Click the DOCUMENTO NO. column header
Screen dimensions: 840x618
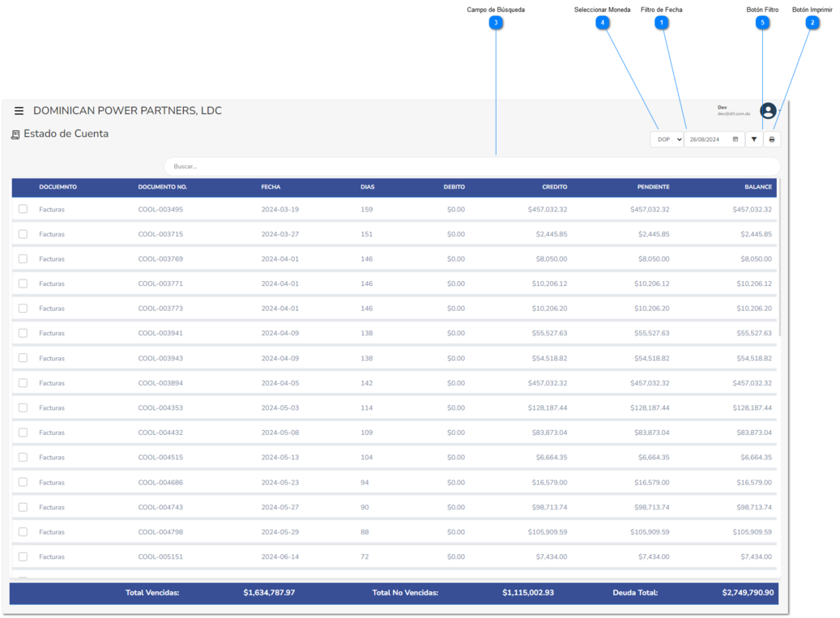(x=162, y=187)
